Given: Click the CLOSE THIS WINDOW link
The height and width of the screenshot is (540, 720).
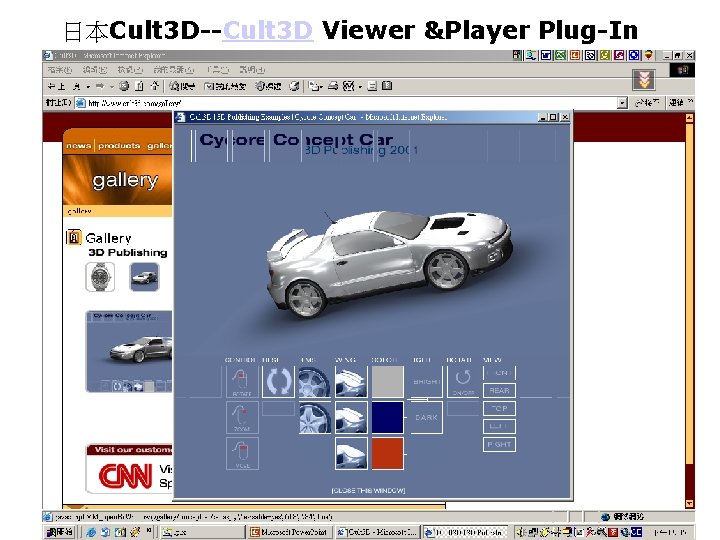Looking at the screenshot, I should click(368, 490).
